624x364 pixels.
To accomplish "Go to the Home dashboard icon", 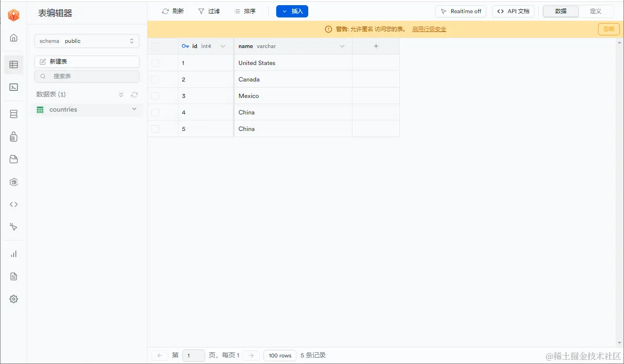I will pos(13,37).
